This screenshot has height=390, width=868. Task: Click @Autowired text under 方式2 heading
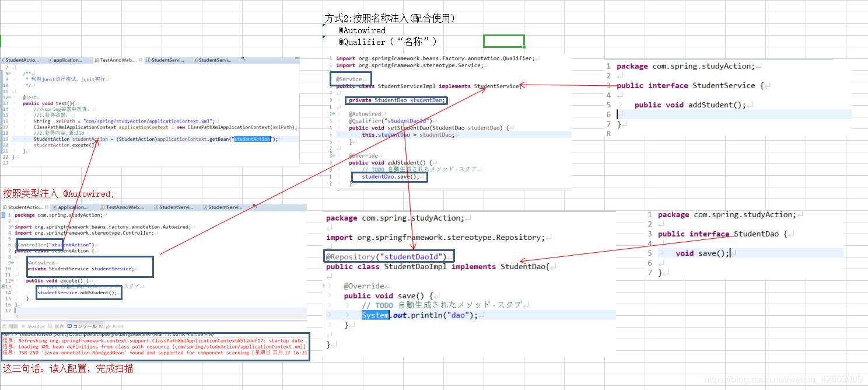pos(362,30)
